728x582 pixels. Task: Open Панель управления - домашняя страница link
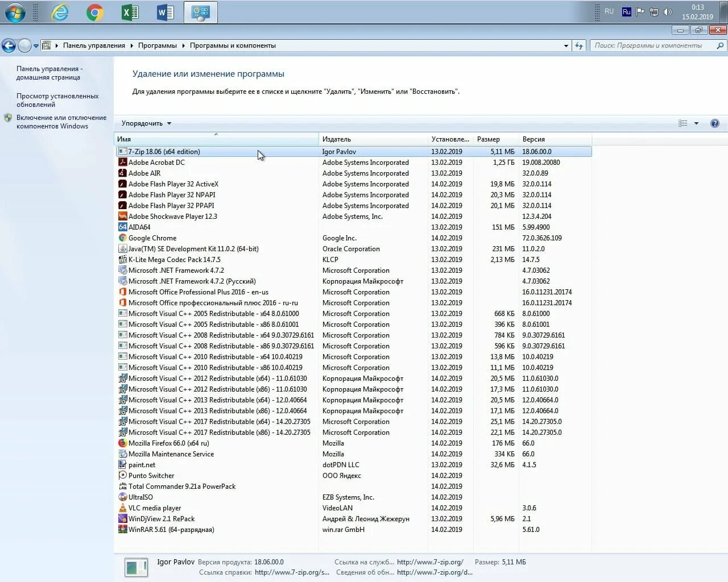click(49, 73)
